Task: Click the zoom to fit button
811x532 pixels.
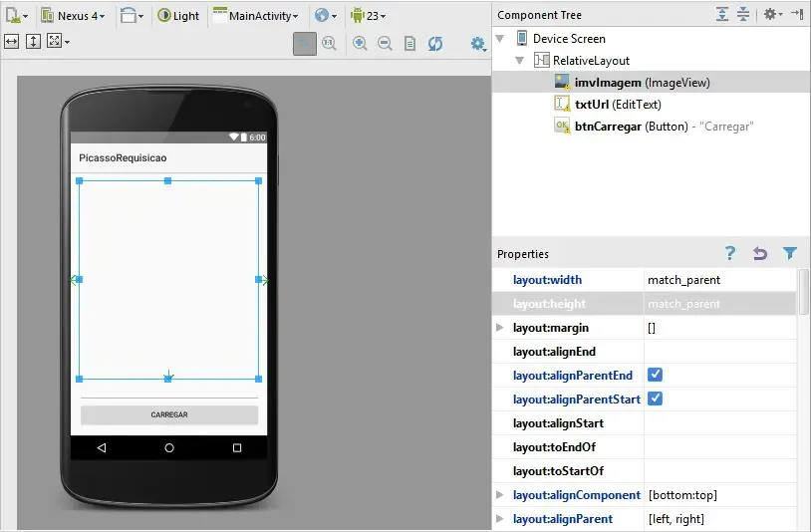Action: (x=305, y=44)
